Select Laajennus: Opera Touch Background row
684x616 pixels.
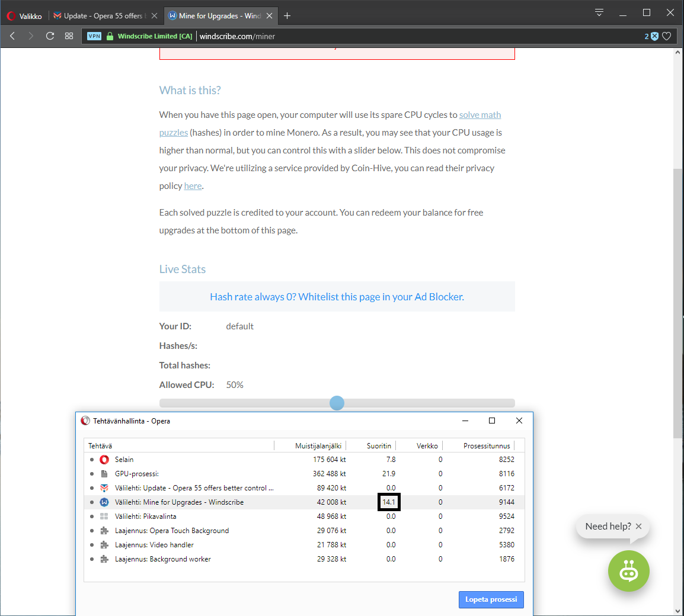tap(304, 531)
